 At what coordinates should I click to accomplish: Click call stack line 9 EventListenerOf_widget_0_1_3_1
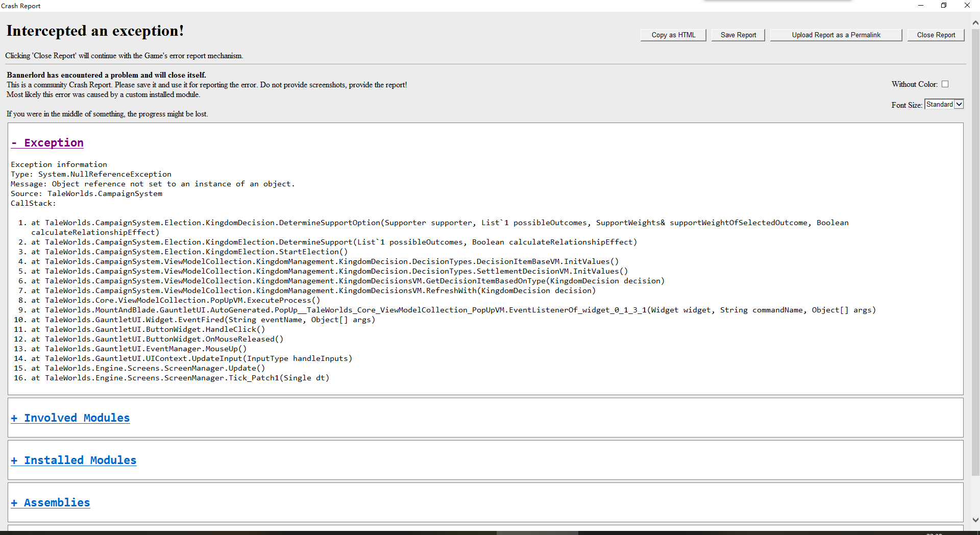[454, 310]
